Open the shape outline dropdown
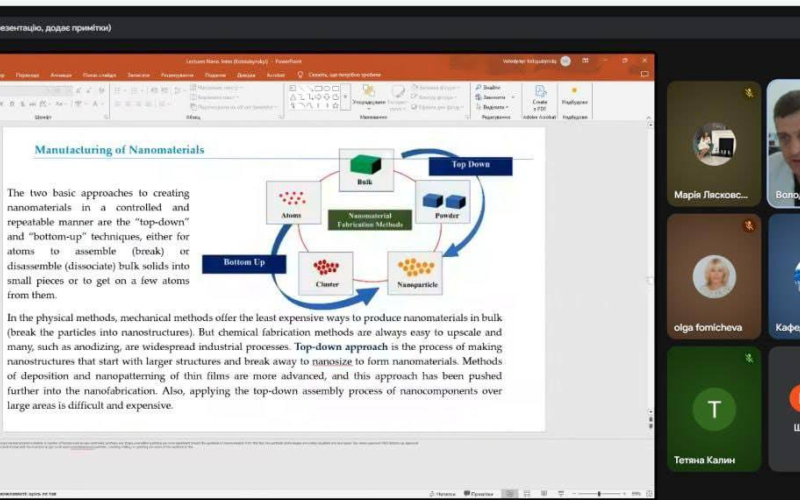Screen dimensions: 800x500 (x=436, y=97)
